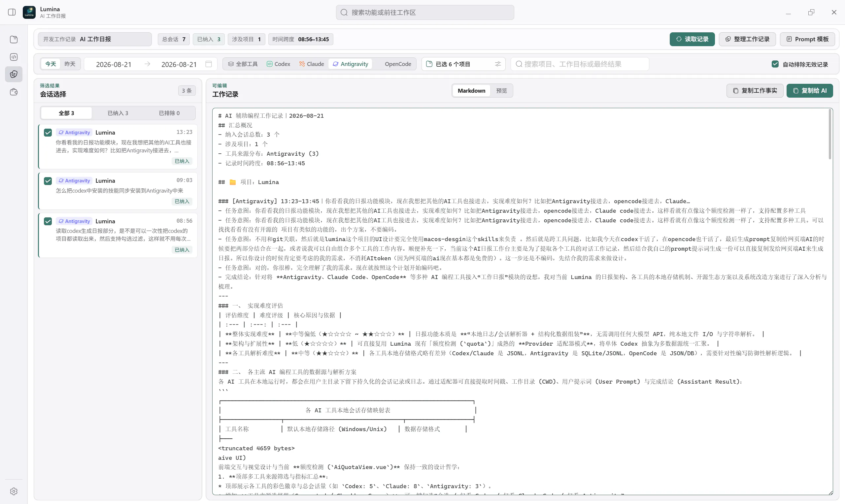Toggle the sidebar panel icon
The width and height of the screenshot is (845, 504).
12,12
